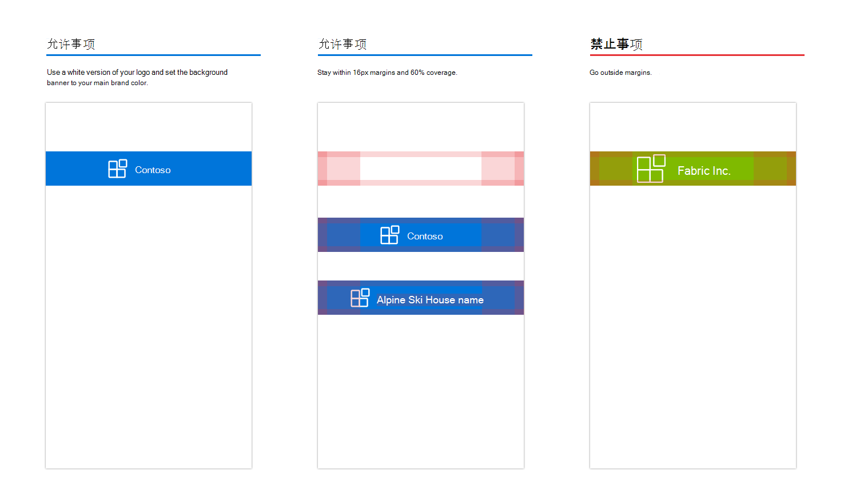Click the Fabric Inc. logo icon

tap(651, 169)
